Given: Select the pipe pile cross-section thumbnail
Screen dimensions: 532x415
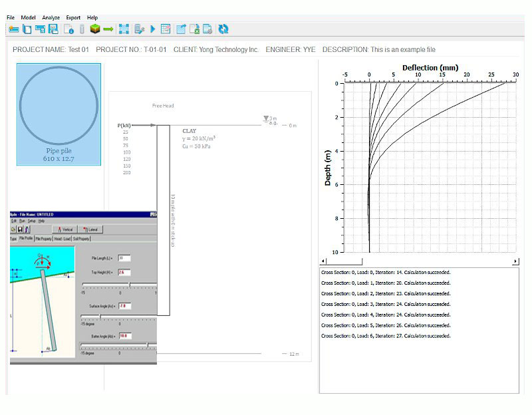Looking at the screenshot, I should (59, 114).
